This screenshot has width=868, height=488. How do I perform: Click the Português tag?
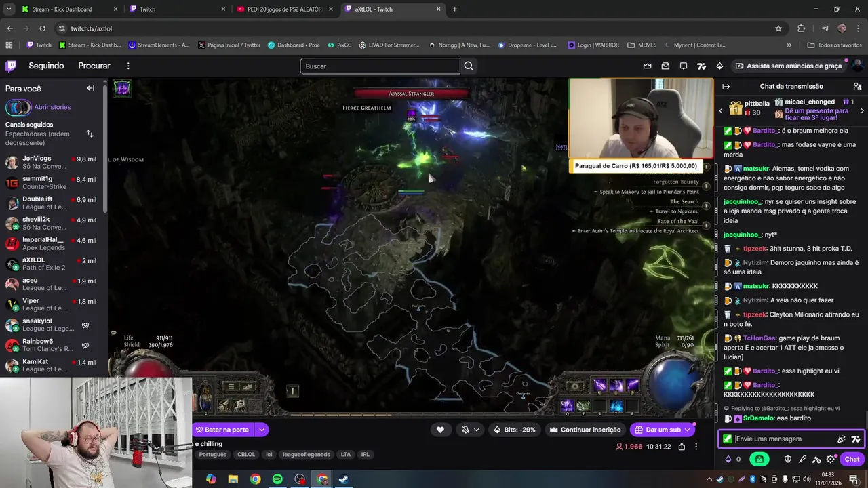pos(213,455)
